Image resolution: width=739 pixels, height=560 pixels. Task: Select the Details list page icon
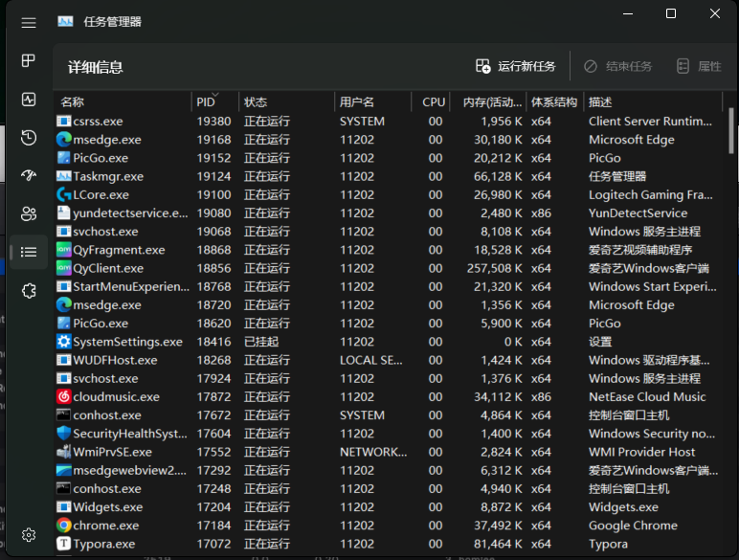[x=29, y=252]
